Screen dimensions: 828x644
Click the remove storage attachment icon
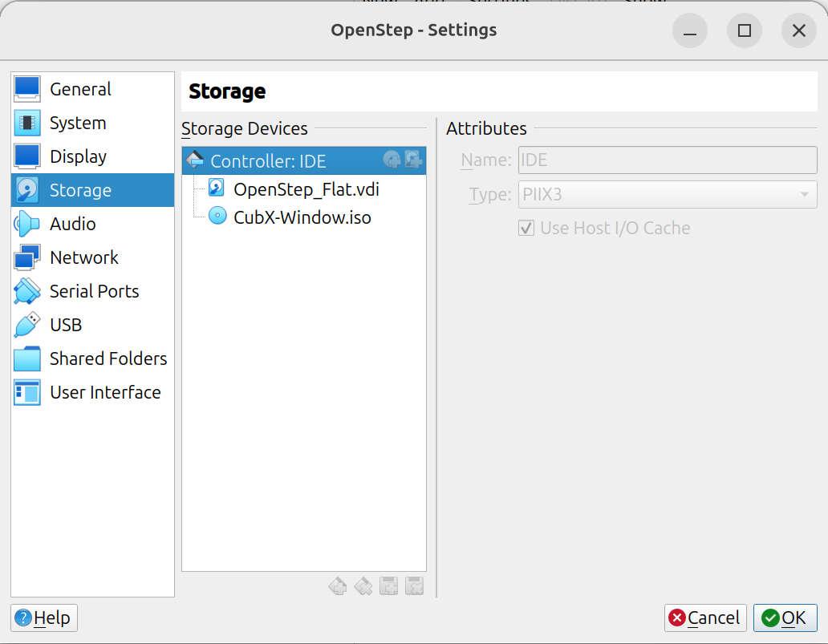point(414,586)
